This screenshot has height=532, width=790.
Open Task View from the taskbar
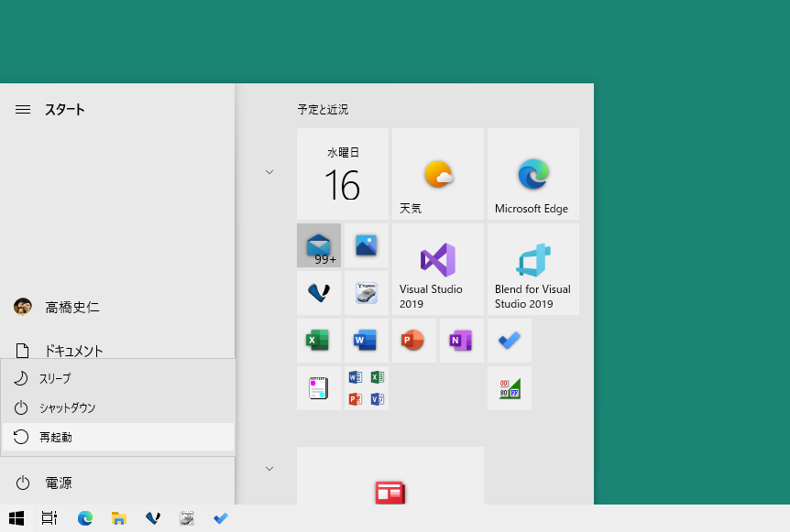(x=49, y=518)
